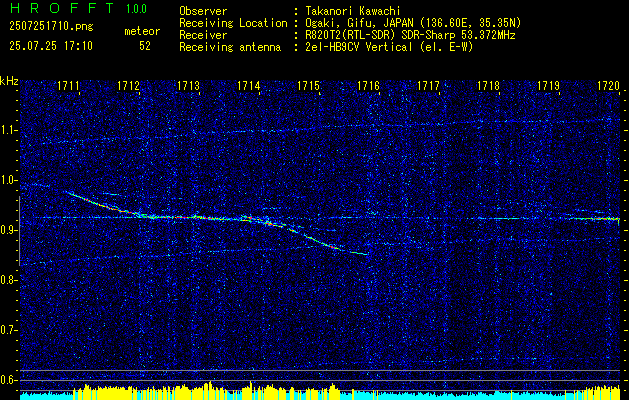Click the 1712 time marker

click(128, 85)
